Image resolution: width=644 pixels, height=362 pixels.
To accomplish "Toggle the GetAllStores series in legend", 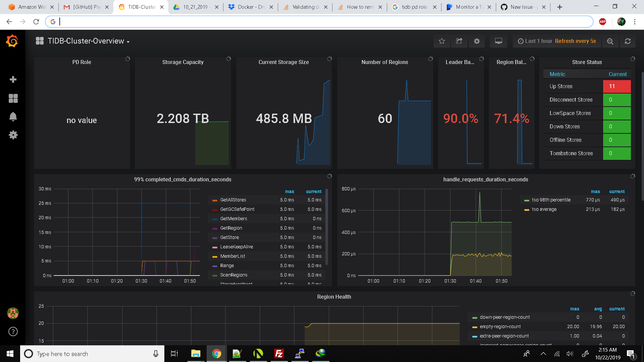I will [x=233, y=200].
